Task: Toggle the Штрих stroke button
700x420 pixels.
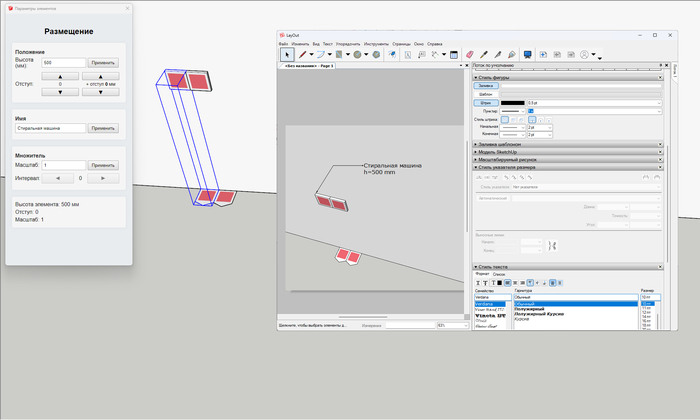Action: coord(485,102)
